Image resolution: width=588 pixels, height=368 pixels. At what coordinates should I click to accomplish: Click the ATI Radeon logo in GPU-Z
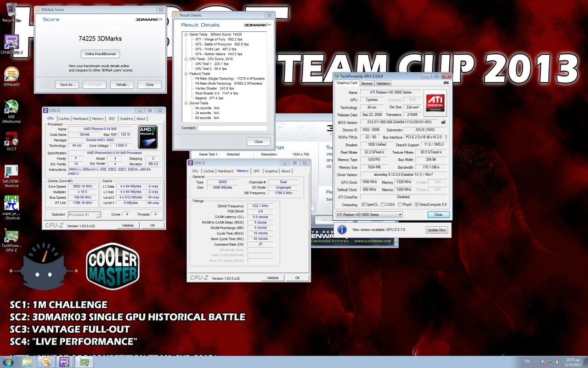[435, 103]
